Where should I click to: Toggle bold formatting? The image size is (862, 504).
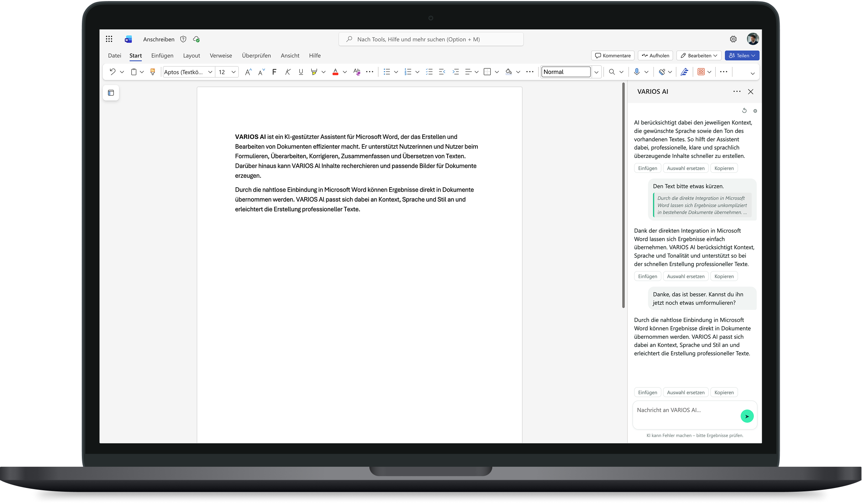pos(274,72)
